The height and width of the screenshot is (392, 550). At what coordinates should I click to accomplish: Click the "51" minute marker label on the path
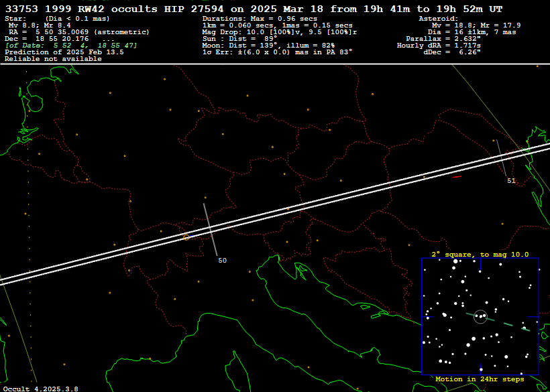[511, 181]
